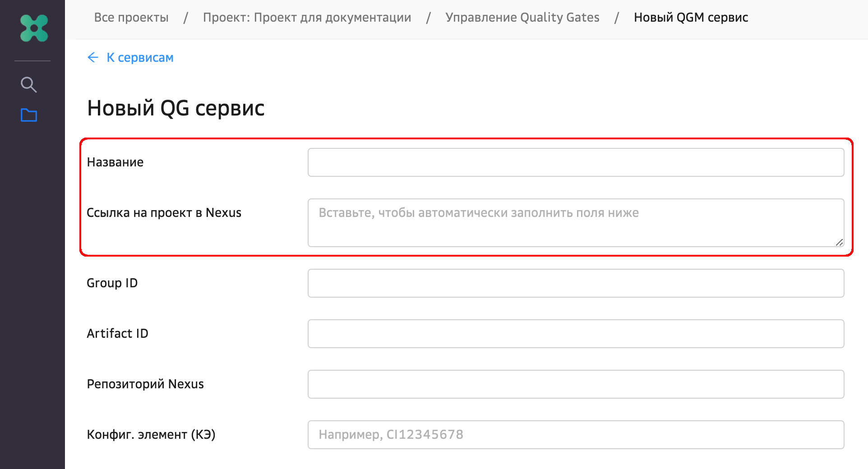The height and width of the screenshot is (469, 868).
Task: Select the Новый QGM сервис breadcrumb
Action: [x=691, y=18]
